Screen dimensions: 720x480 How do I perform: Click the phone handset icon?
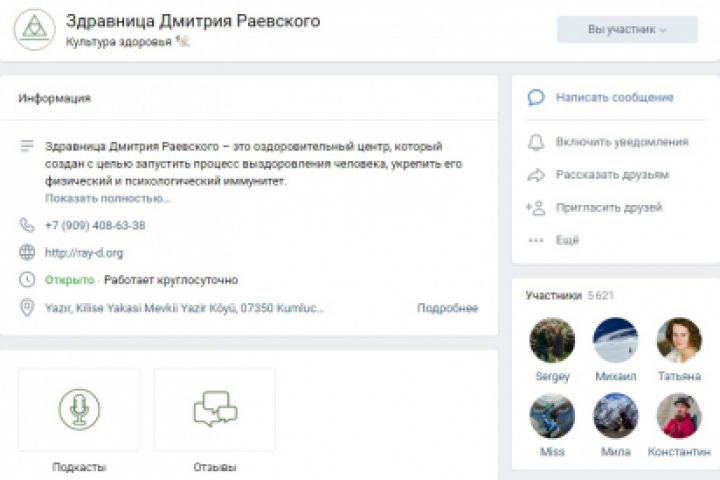pyautogui.click(x=27, y=225)
